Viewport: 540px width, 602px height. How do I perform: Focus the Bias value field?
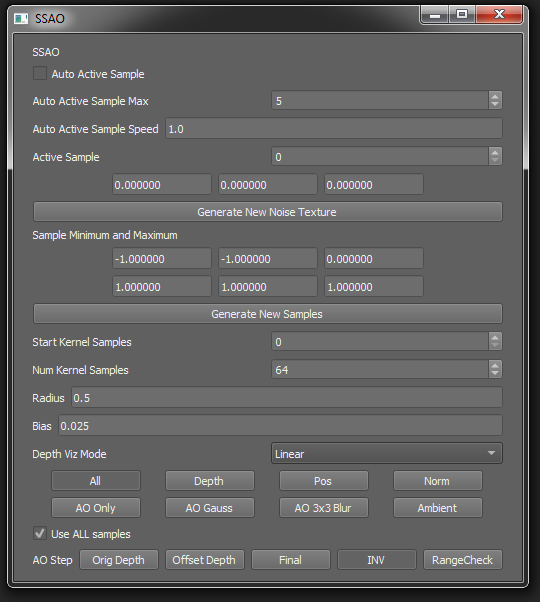[x=280, y=425]
